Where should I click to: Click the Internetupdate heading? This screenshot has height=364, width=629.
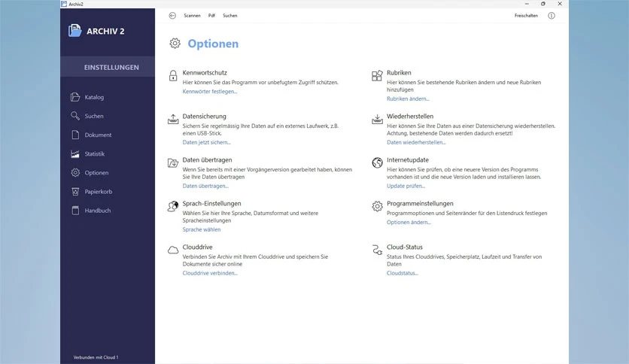coord(408,160)
